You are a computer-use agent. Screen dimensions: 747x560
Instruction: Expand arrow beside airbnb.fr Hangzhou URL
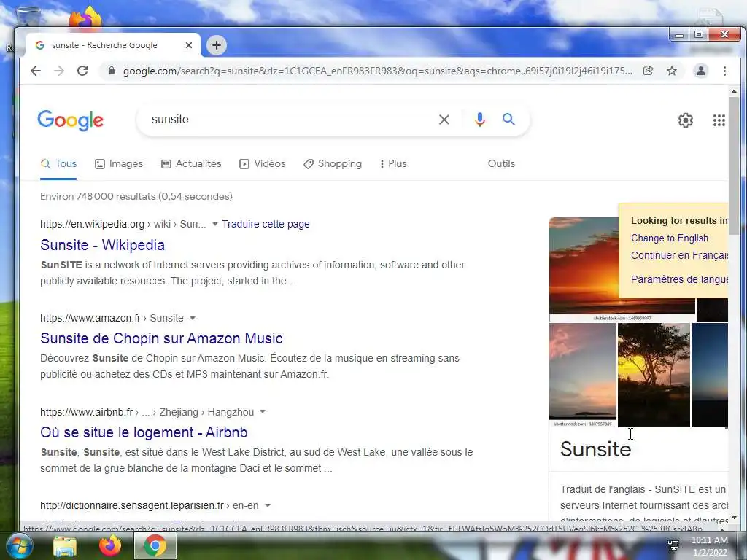tap(263, 412)
